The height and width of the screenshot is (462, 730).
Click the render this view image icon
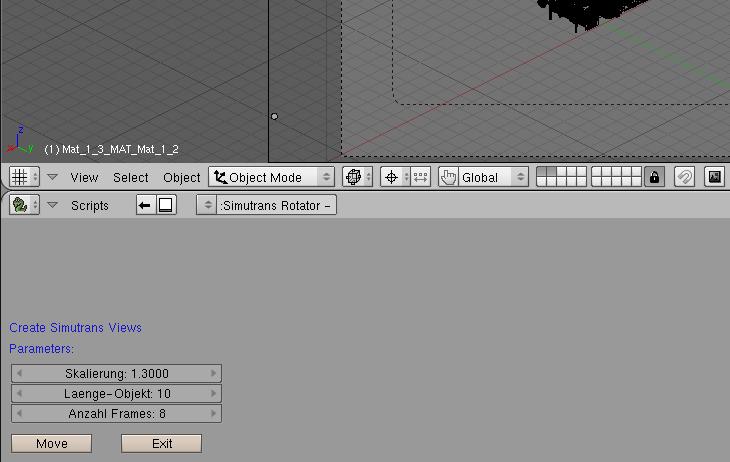(x=714, y=177)
